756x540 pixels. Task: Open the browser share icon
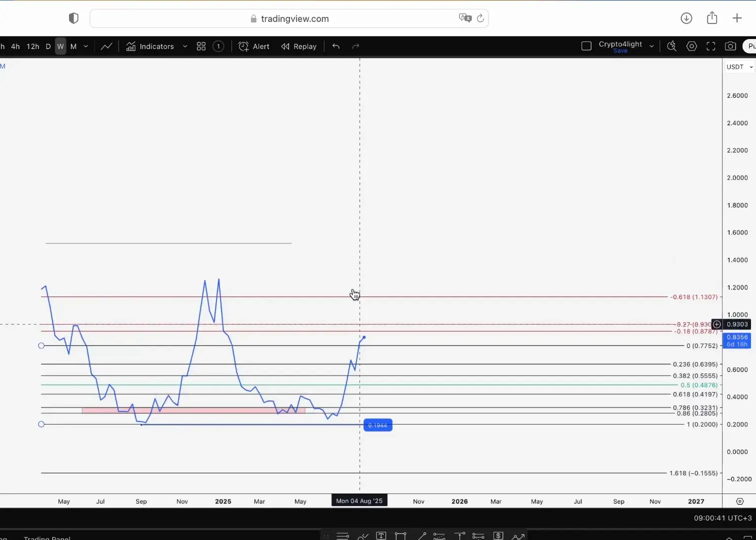[712, 18]
